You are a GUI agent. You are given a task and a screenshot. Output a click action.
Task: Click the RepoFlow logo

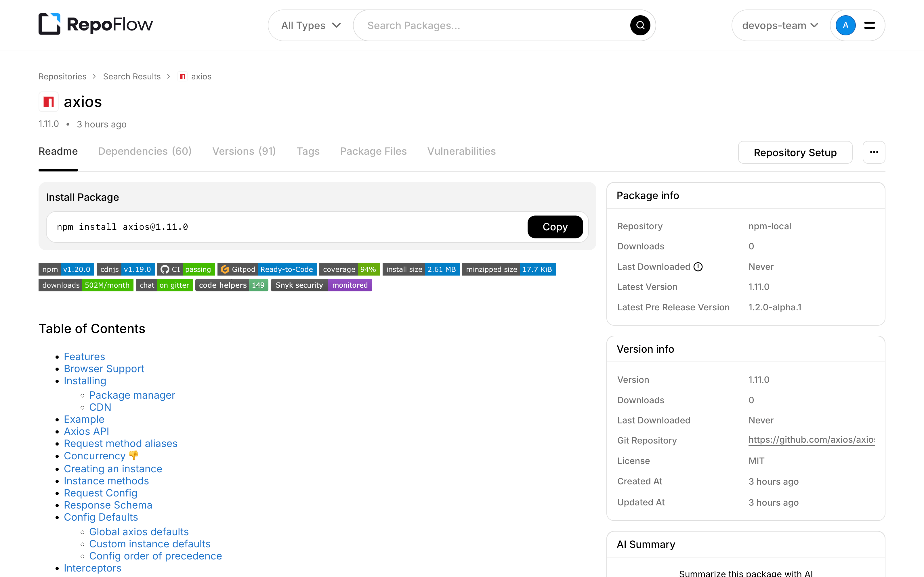(x=96, y=24)
